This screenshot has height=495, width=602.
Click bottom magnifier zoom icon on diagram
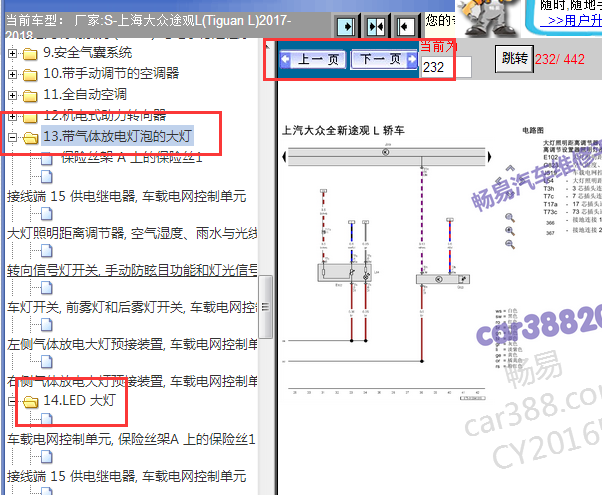(510, 244)
